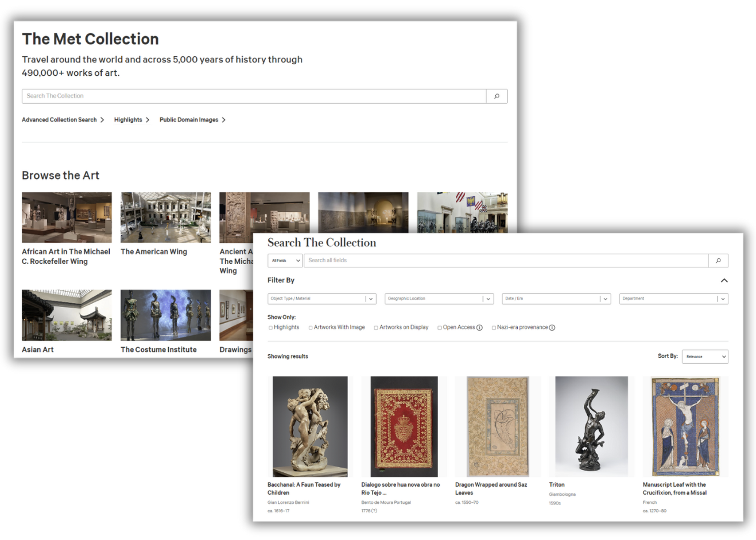Click the Nazi-era provenance info icon
The height and width of the screenshot is (540, 756).
tap(552, 328)
